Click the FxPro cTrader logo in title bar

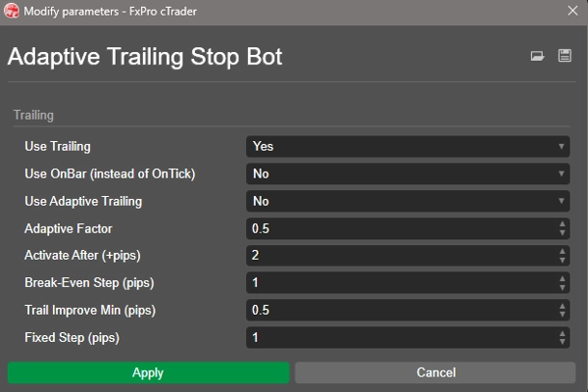11,11
